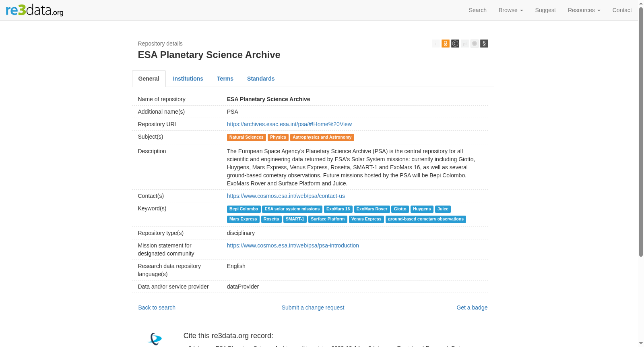Viewport: 644px width, 347px height.
Task: Click the copyright license icon
Action: [x=455, y=44]
